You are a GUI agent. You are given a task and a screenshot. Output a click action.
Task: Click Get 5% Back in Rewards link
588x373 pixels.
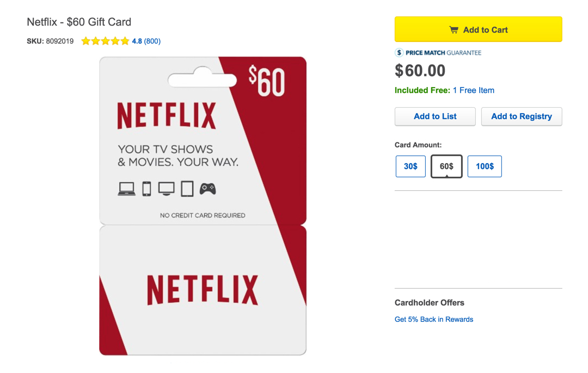tap(434, 319)
